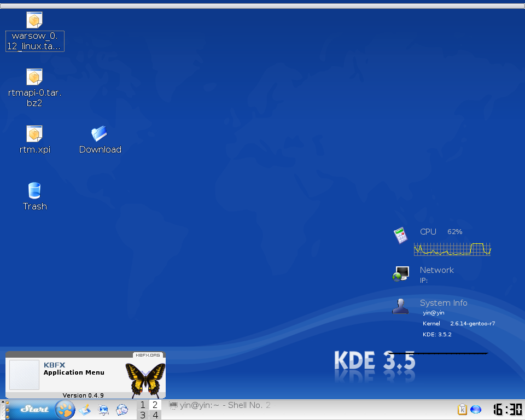Switch to virtual desktop 2
525x420 pixels.
tap(155, 405)
